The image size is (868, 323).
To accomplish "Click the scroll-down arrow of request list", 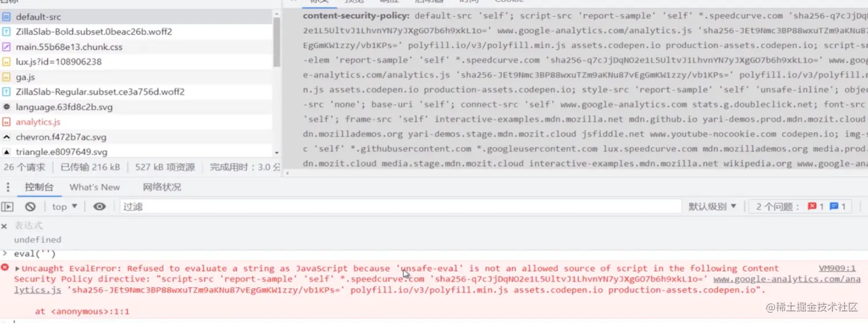I will click(x=277, y=153).
